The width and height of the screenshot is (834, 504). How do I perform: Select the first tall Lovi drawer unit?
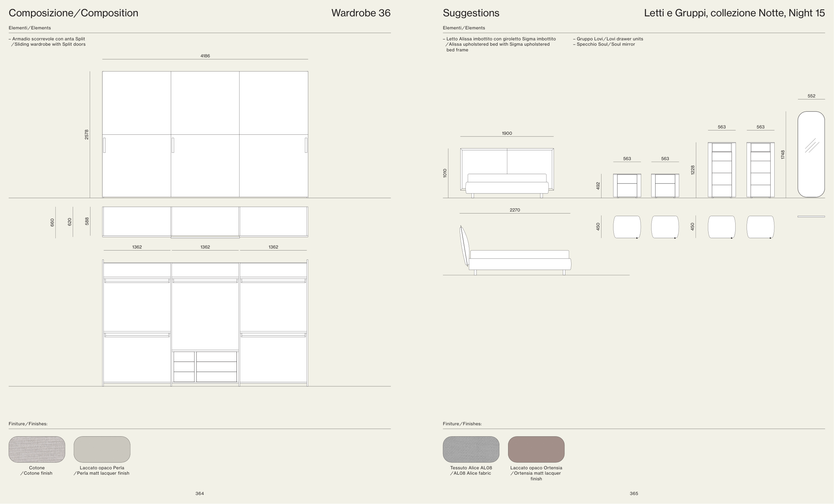coord(721,169)
